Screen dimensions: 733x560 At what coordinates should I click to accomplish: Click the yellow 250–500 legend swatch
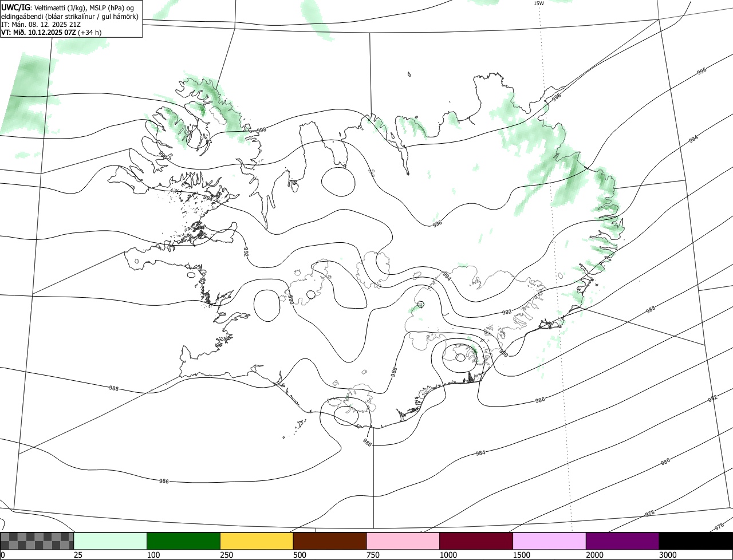(x=257, y=541)
